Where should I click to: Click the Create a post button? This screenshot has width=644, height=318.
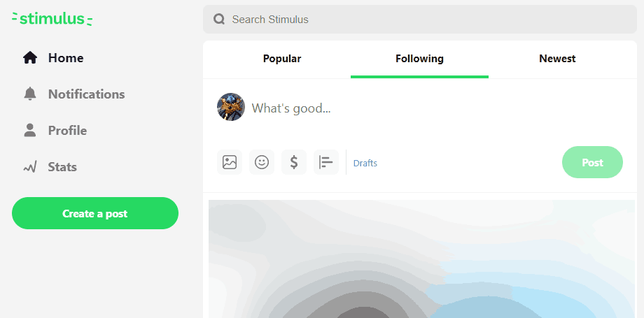click(x=95, y=213)
